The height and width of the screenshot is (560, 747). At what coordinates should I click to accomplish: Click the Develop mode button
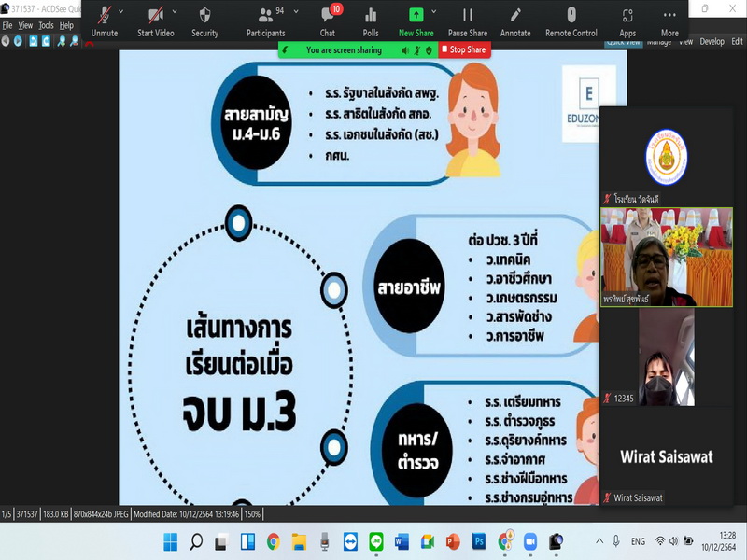pyautogui.click(x=712, y=42)
